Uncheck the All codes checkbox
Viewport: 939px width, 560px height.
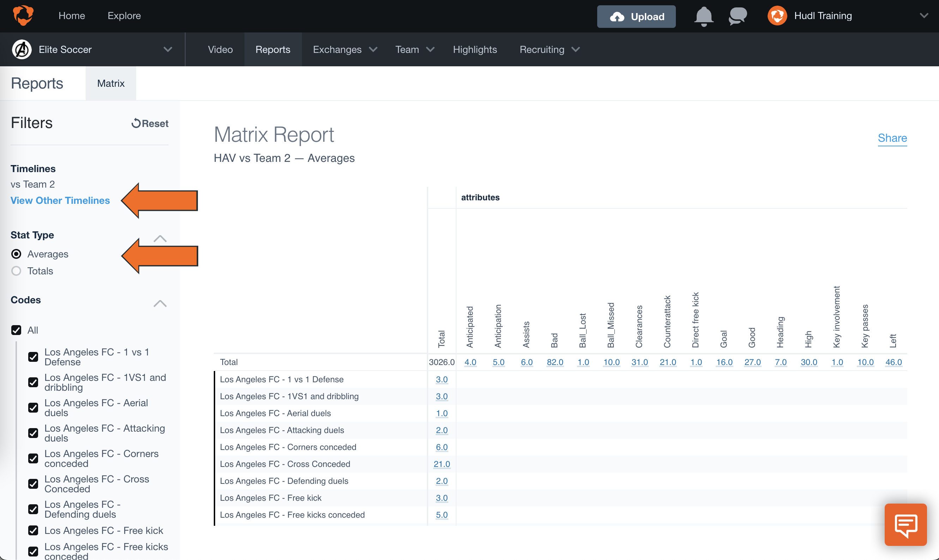16,330
